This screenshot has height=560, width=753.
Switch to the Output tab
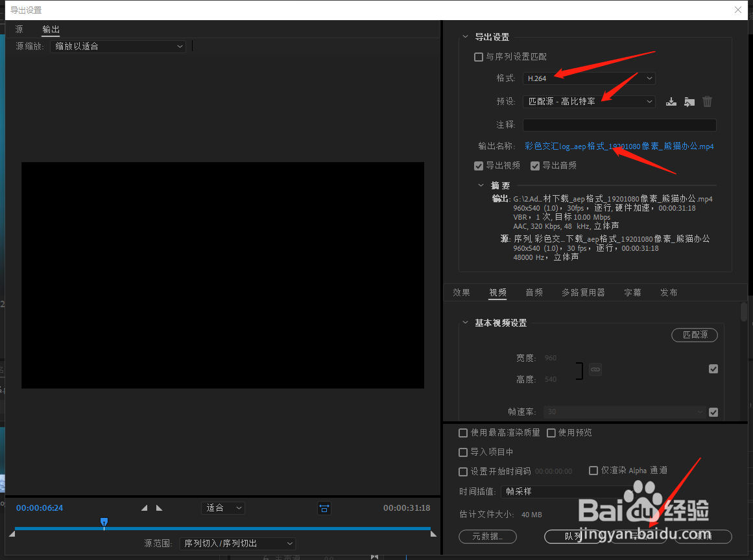tap(51, 29)
